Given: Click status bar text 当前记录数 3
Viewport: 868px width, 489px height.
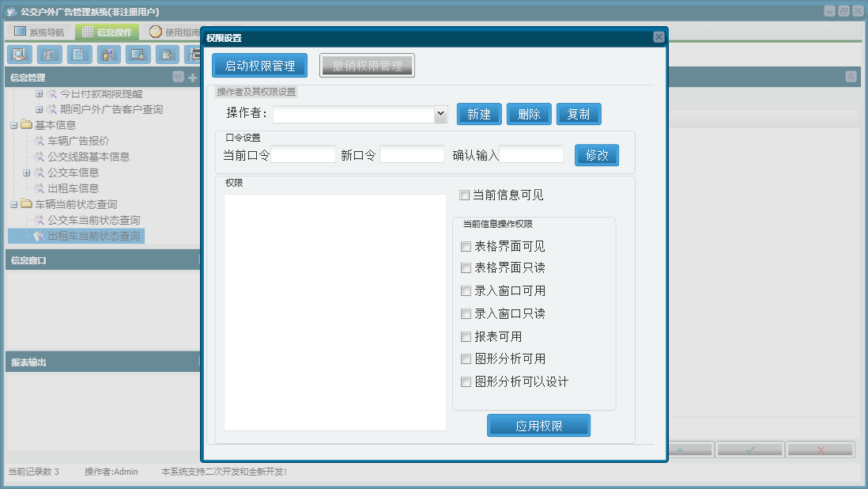Looking at the screenshot, I should [33, 472].
